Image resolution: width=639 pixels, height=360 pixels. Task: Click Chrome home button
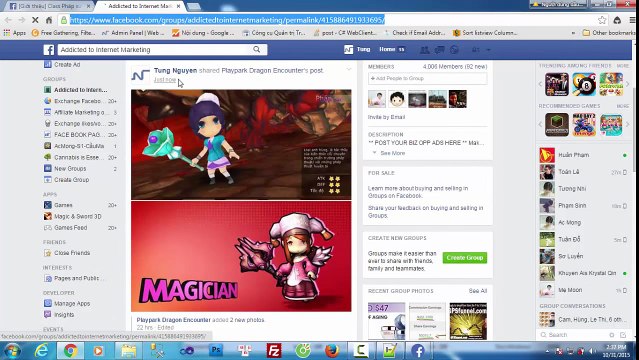[49, 20]
